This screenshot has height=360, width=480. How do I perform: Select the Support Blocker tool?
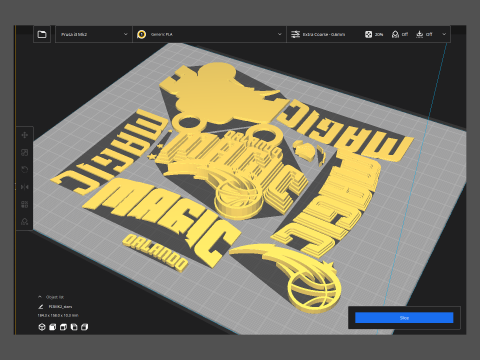pos(24,221)
